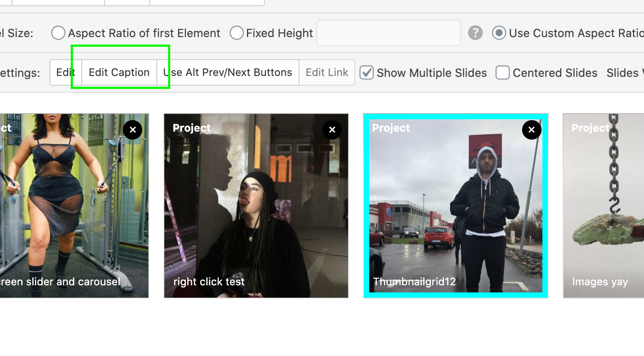Click 'Project' label on braided-hair woman slide
The image size is (644, 356).
192,128
